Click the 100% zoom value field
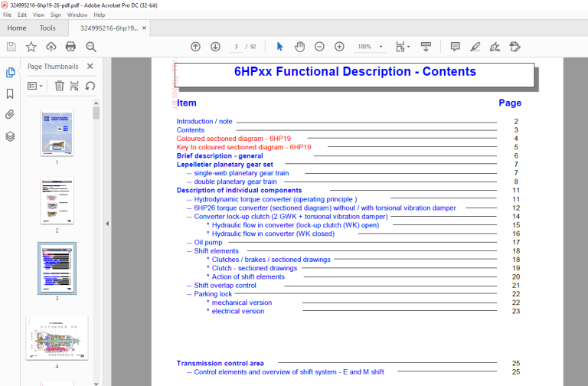 click(x=364, y=47)
